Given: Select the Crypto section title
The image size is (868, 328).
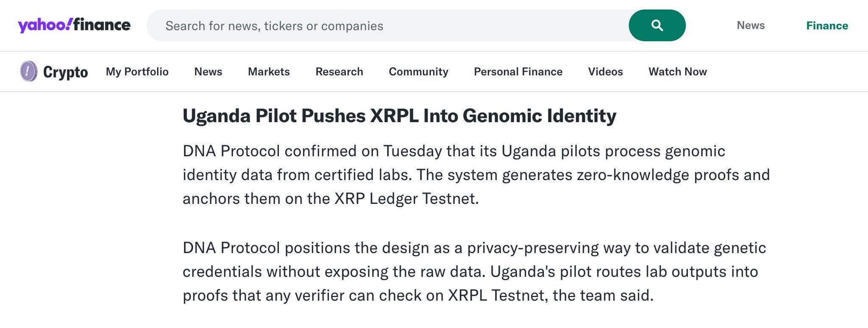Looking at the screenshot, I should tap(66, 72).
